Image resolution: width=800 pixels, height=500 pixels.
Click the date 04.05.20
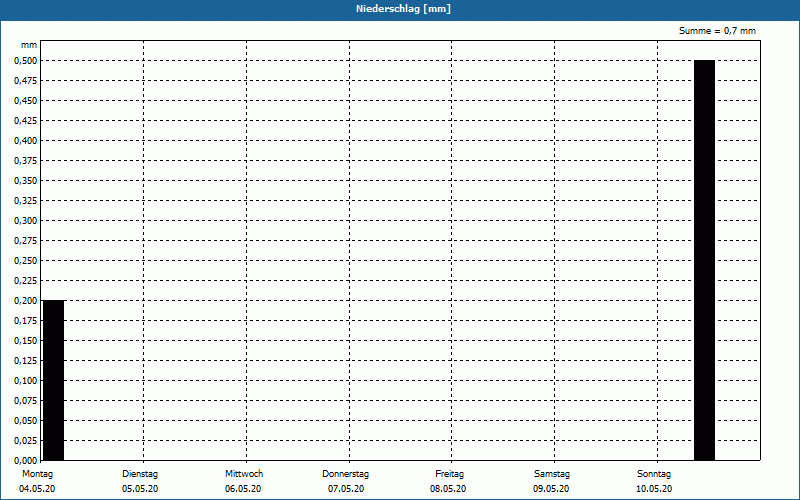(37, 489)
